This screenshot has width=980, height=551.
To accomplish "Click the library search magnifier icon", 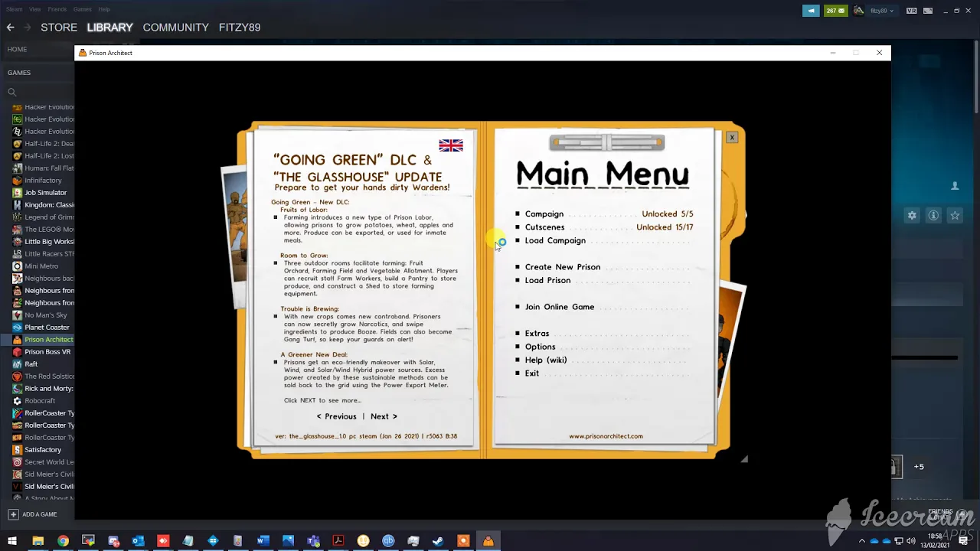I will 11,92.
